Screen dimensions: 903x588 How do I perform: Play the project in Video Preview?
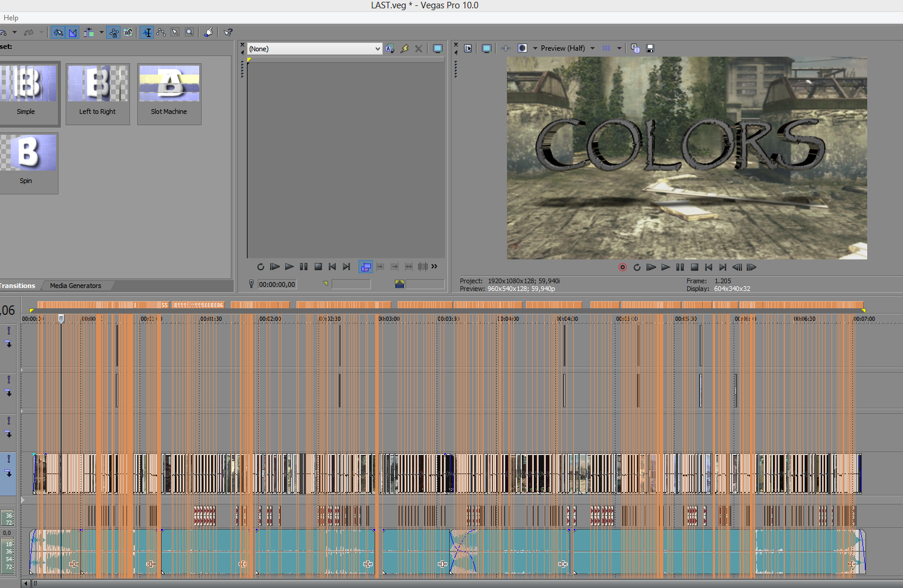point(666,267)
